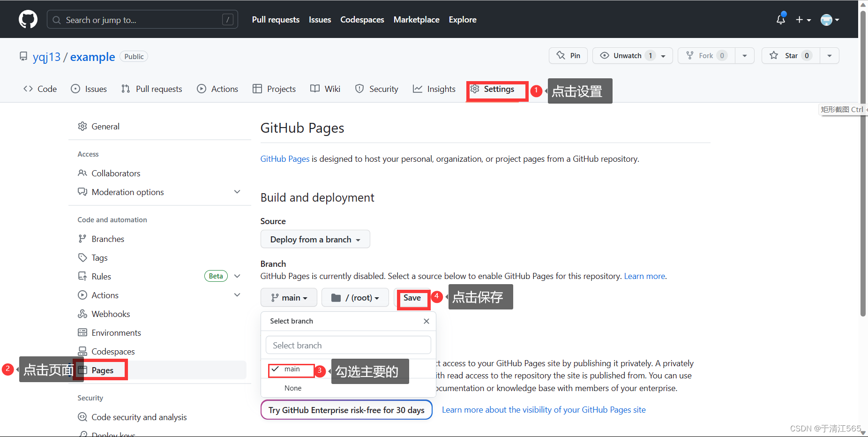Open Webhooks settings in the sidebar

159,314
